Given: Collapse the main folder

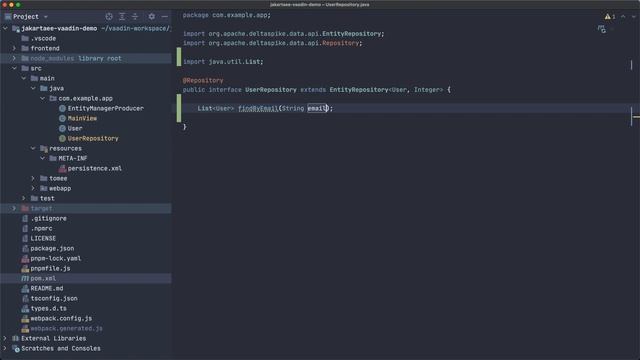Looking at the screenshot, I should coord(24,78).
